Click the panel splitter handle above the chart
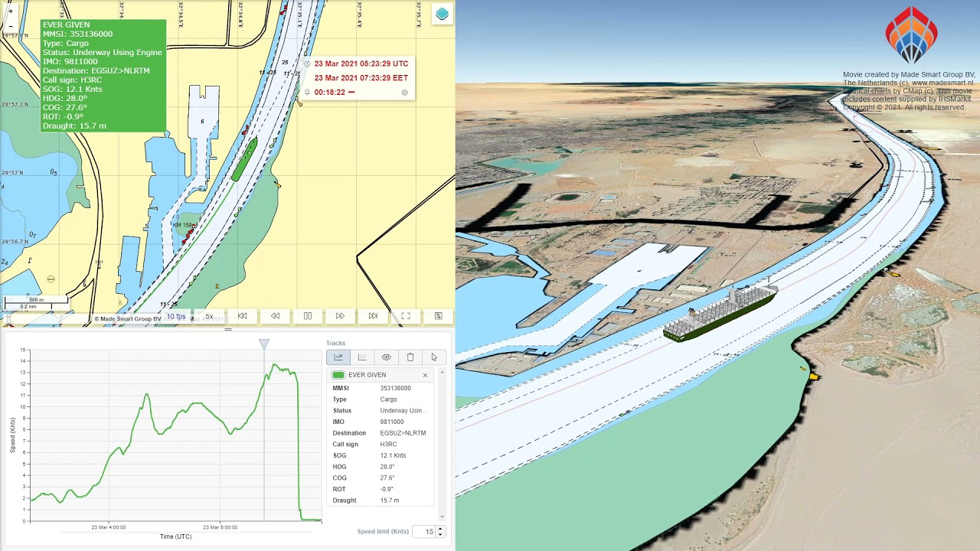The width and height of the screenshot is (980, 551). click(x=227, y=330)
